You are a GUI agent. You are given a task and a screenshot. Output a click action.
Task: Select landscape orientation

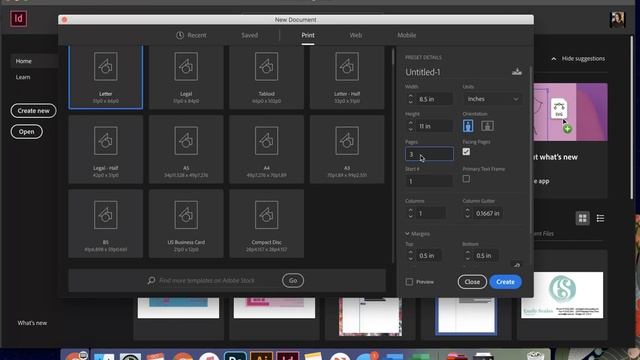click(487, 126)
